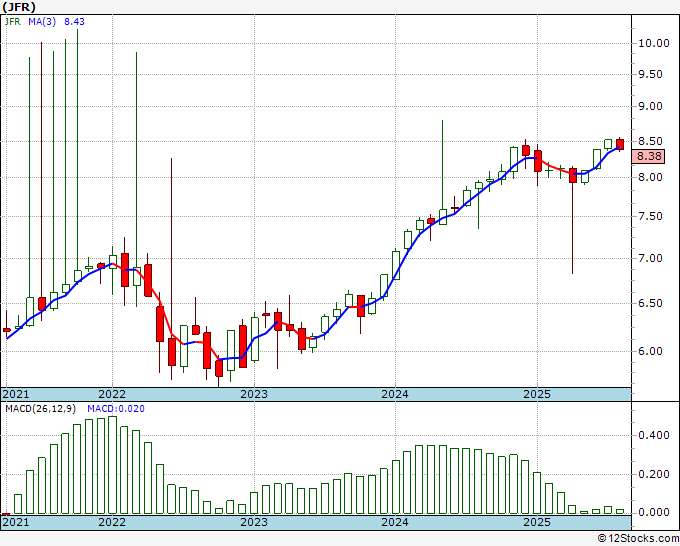Select the 6.50 price axis label
Screen dimensions: 680x546
[x=650, y=303]
